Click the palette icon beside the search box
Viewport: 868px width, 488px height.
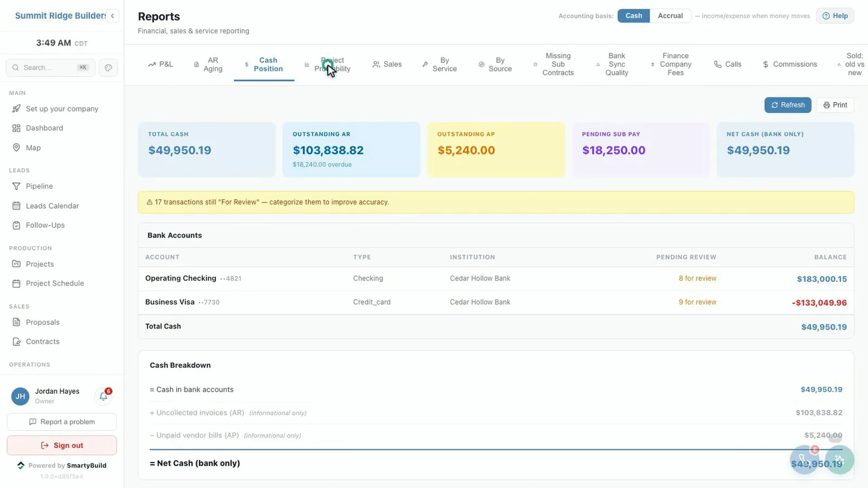tap(108, 68)
